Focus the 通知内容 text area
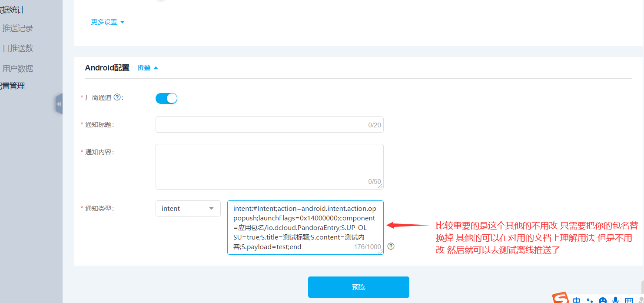 (269, 167)
